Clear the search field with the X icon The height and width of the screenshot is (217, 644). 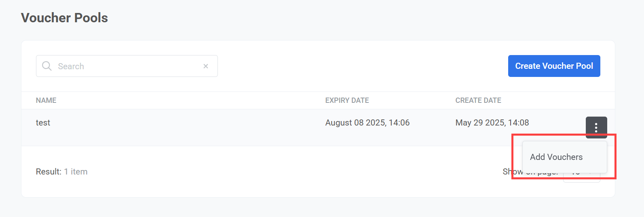click(x=206, y=66)
